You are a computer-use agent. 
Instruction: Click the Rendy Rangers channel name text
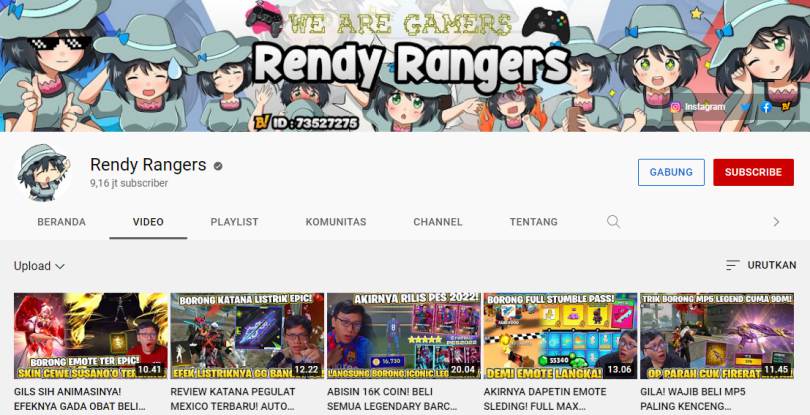click(x=148, y=165)
